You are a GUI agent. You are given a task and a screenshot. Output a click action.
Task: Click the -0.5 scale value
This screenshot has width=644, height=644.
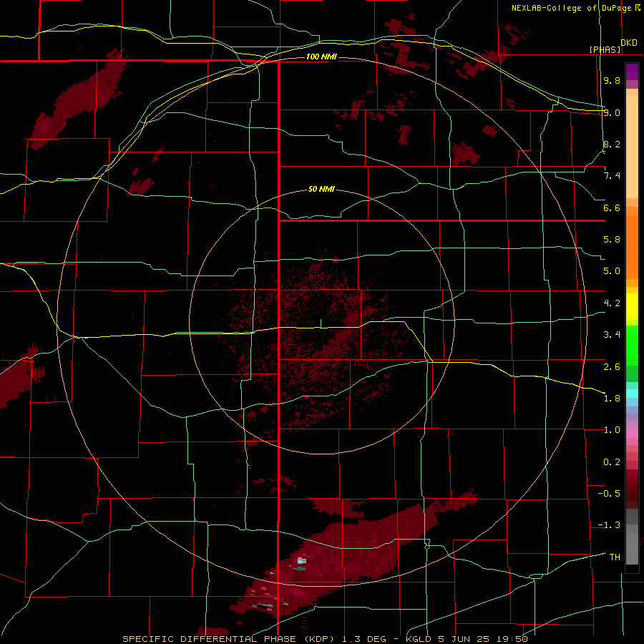pyautogui.click(x=609, y=494)
